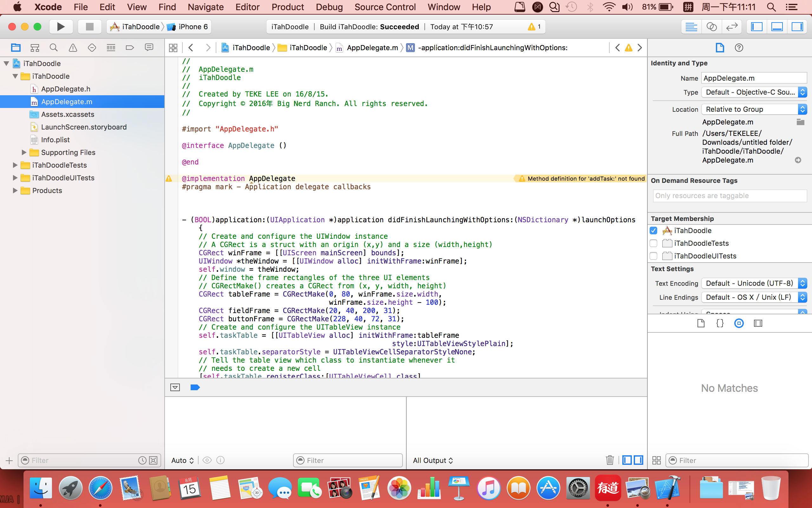
Task: Open the related items grid menu
Action: pos(173,48)
